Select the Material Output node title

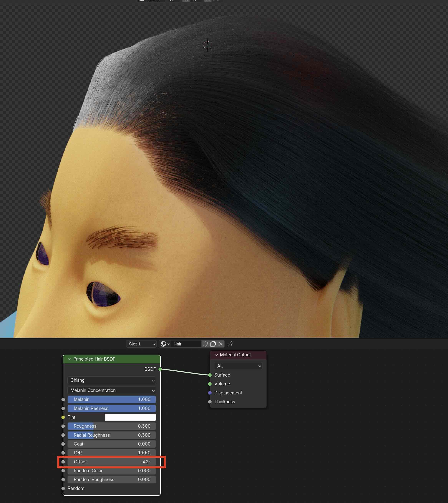[x=235, y=355]
